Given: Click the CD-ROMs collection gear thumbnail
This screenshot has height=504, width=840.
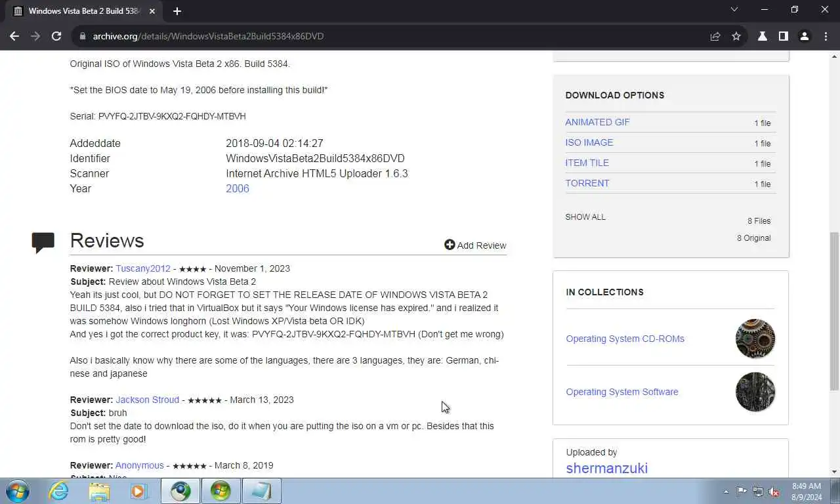Looking at the screenshot, I should pos(755,339).
